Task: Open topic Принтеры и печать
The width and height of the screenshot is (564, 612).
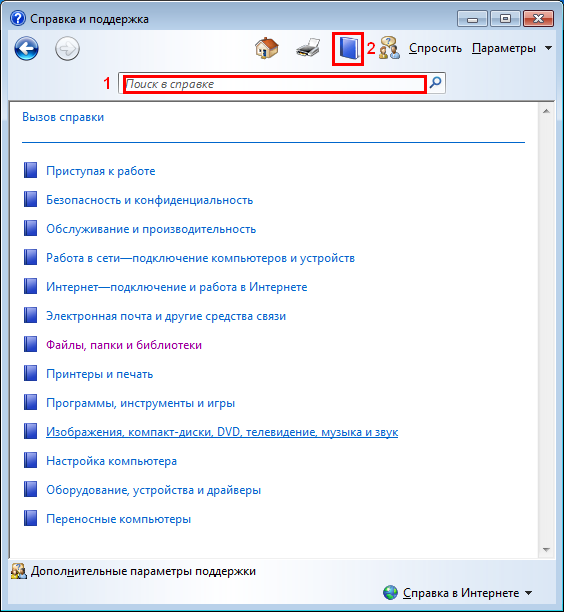Action: click(100, 374)
